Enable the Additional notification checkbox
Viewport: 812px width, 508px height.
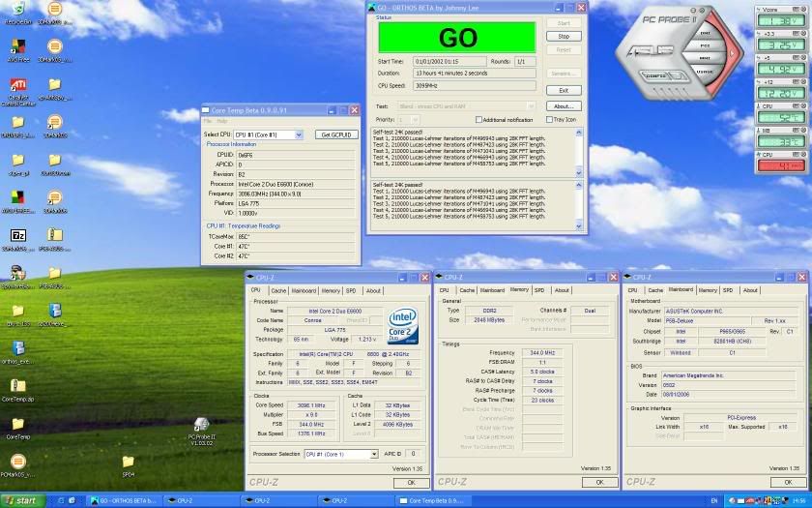[x=478, y=120]
